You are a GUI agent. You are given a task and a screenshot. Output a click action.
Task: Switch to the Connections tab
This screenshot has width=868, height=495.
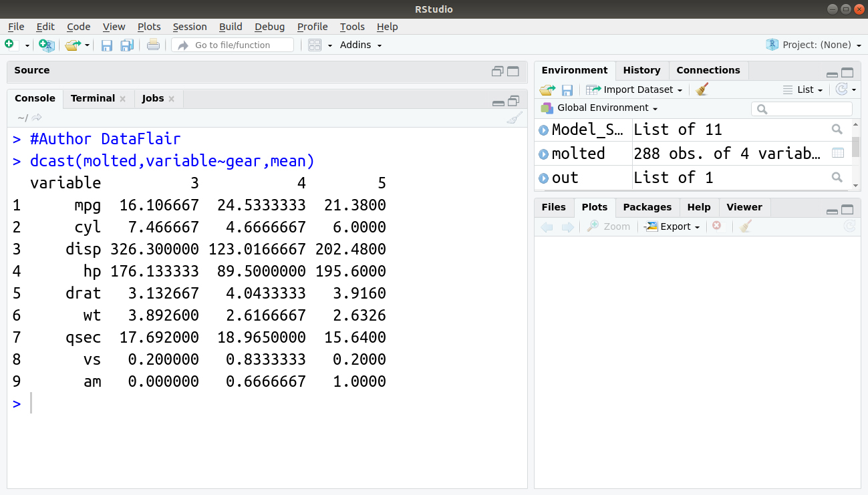708,70
